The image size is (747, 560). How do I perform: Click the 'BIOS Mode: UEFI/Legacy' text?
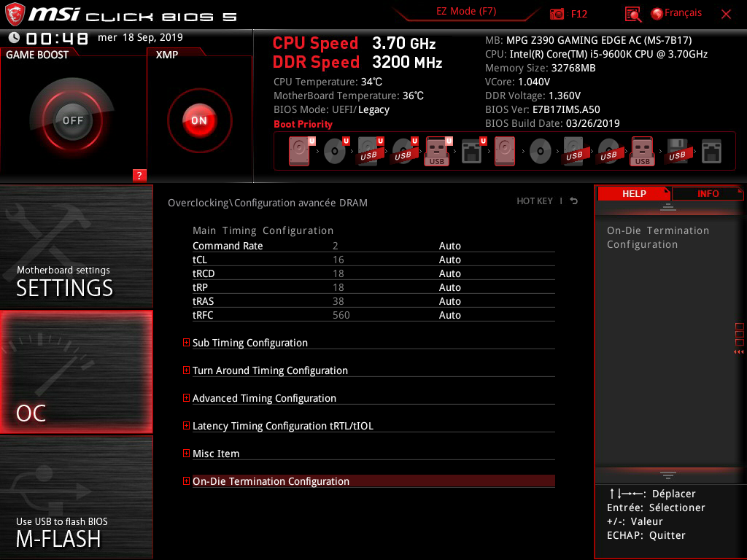point(332,109)
